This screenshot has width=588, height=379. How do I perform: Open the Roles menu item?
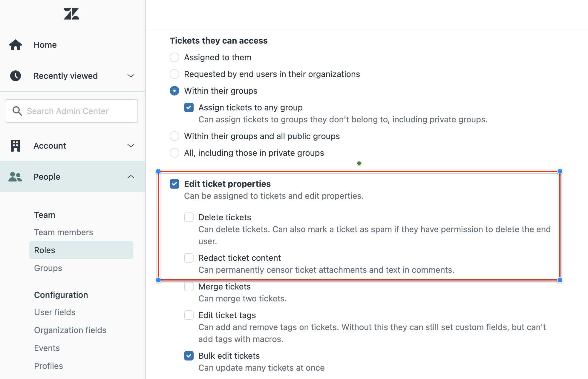click(x=45, y=250)
